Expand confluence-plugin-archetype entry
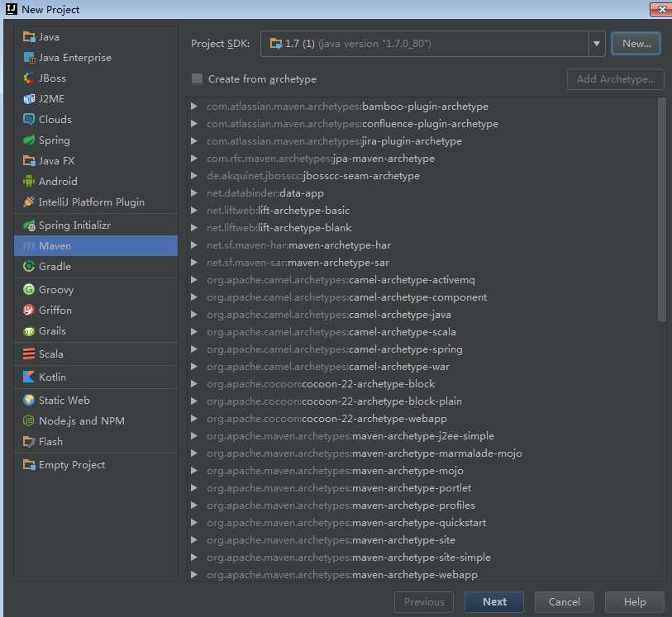 (194, 124)
